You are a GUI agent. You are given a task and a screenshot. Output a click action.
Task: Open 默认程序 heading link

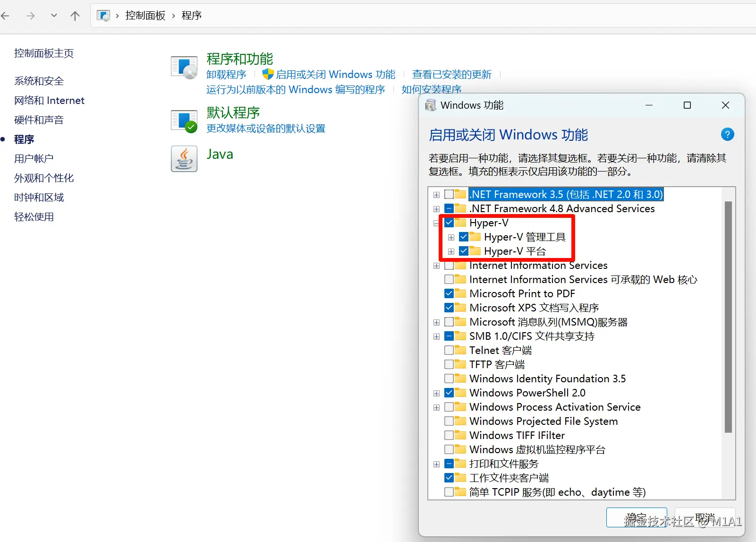(233, 113)
